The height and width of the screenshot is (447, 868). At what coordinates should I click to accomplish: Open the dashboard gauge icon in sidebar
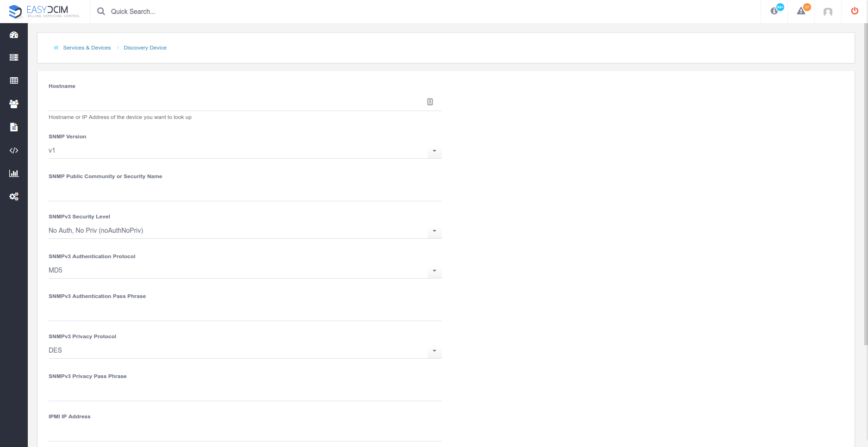tap(14, 35)
